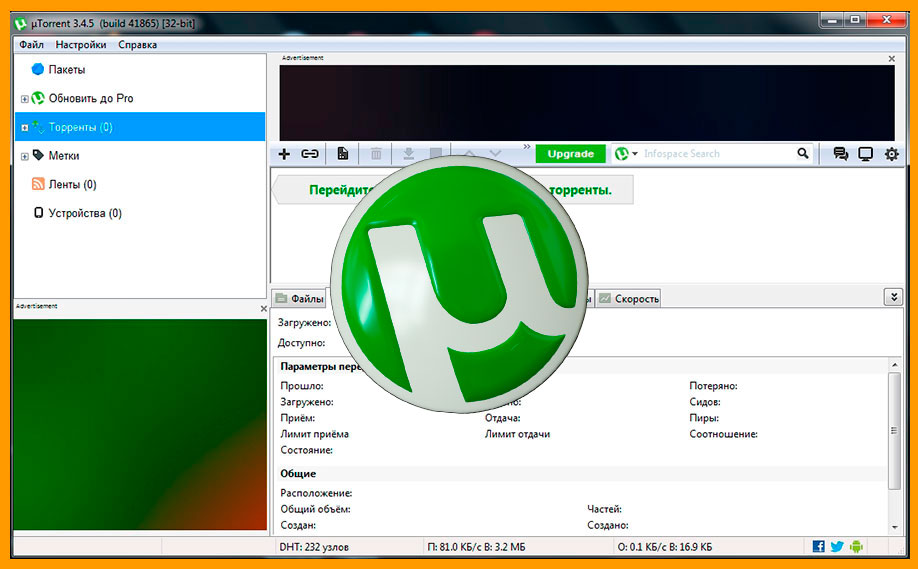Click the Twitter bird icon in status bar
This screenshot has height=569, width=918.
point(837,546)
